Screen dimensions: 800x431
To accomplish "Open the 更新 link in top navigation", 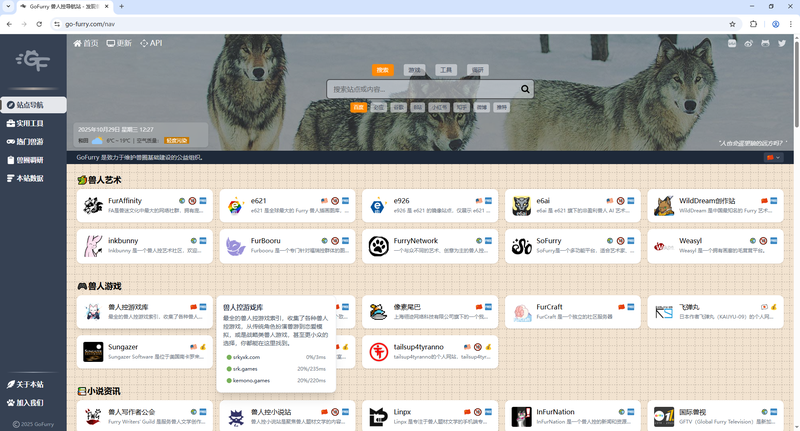I will coord(119,43).
